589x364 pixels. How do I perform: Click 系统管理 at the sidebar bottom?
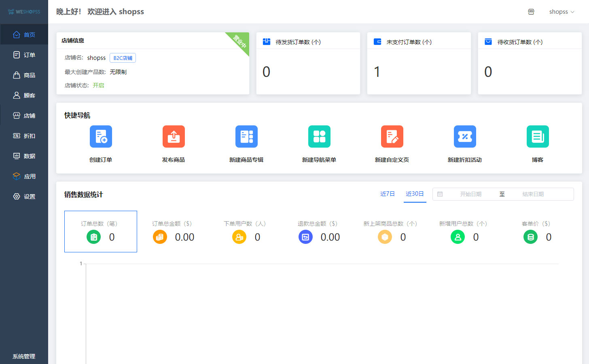pos(24,356)
